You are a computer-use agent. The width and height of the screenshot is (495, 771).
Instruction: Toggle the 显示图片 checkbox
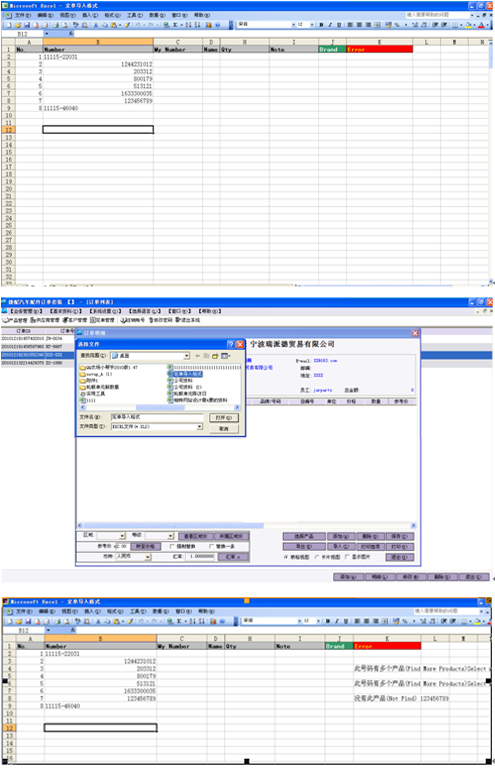(x=348, y=557)
